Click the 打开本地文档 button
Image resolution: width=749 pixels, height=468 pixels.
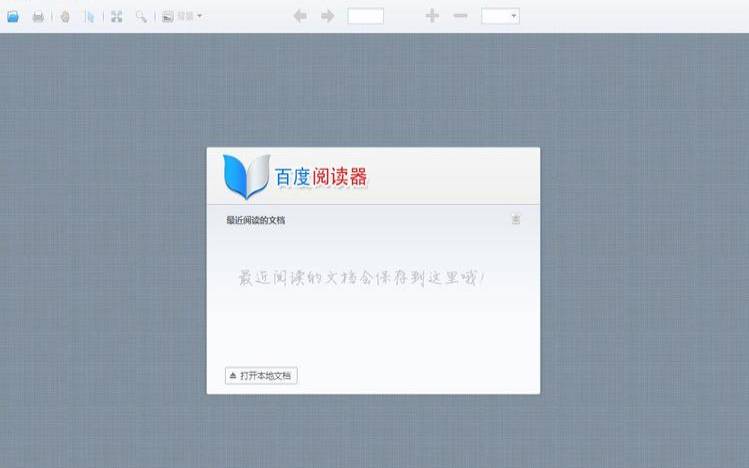click(x=261, y=375)
